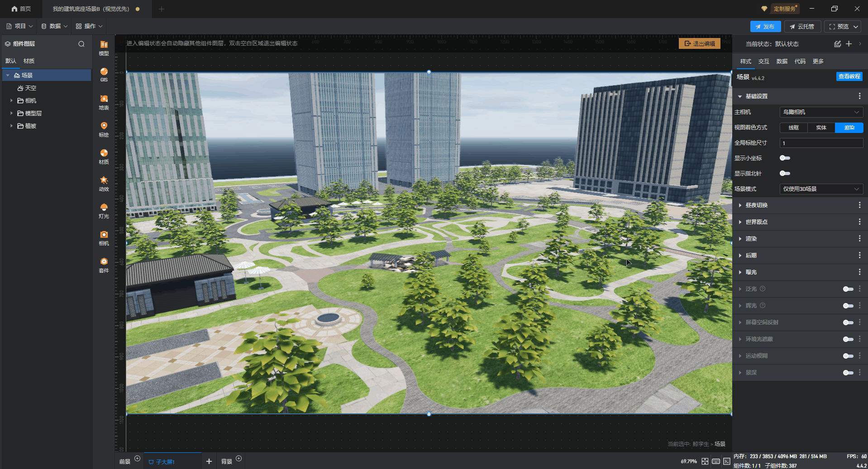The height and width of the screenshot is (469, 868).
Task: Expand the 模型层 tree folder
Action: point(11,113)
